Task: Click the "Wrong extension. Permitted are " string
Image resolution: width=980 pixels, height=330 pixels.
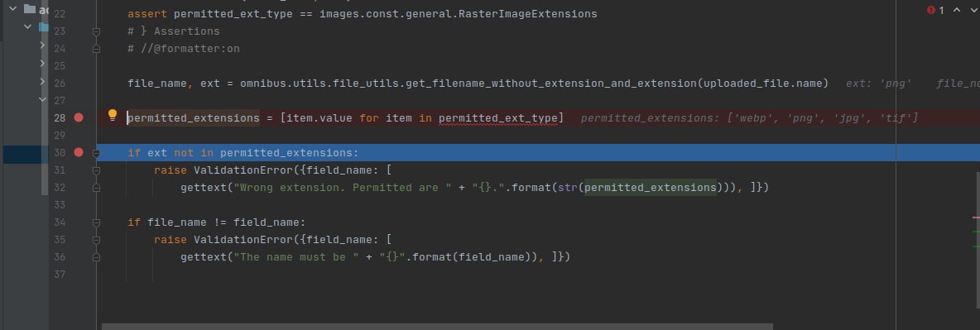Action: pos(342,188)
